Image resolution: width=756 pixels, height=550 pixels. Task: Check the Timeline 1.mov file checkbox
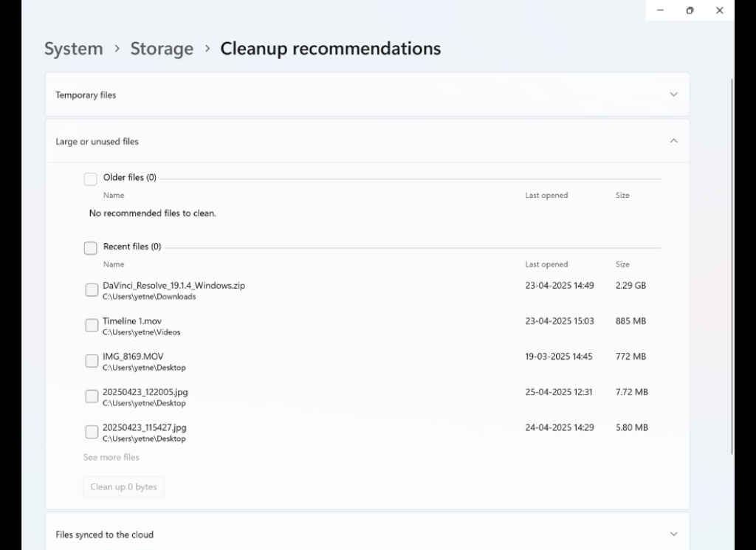click(x=92, y=325)
